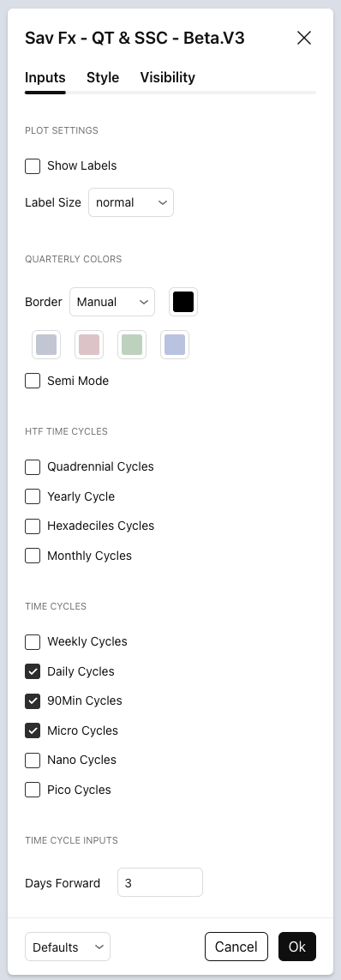
Task: Open the Defaults dropdown
Action: click(68, 947)
